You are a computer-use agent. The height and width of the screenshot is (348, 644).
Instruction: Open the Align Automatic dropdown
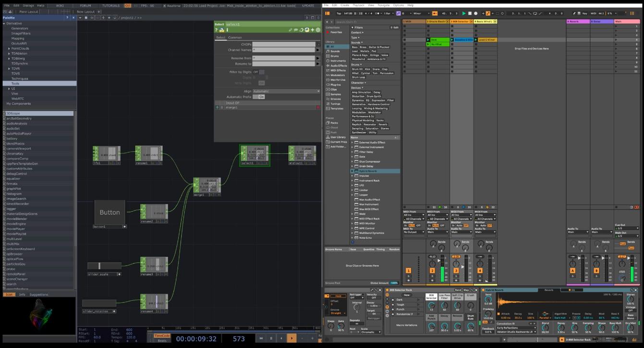point(286,91)
